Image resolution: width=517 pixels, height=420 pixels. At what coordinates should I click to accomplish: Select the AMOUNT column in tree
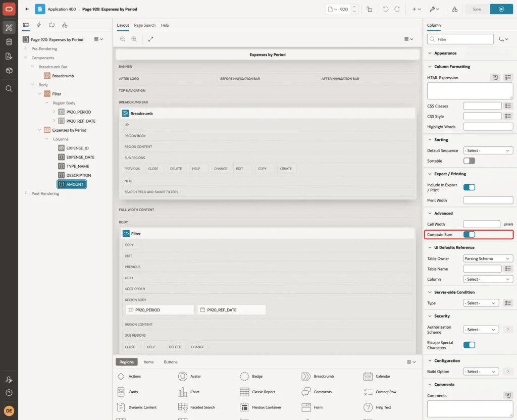tap(72, 184)
